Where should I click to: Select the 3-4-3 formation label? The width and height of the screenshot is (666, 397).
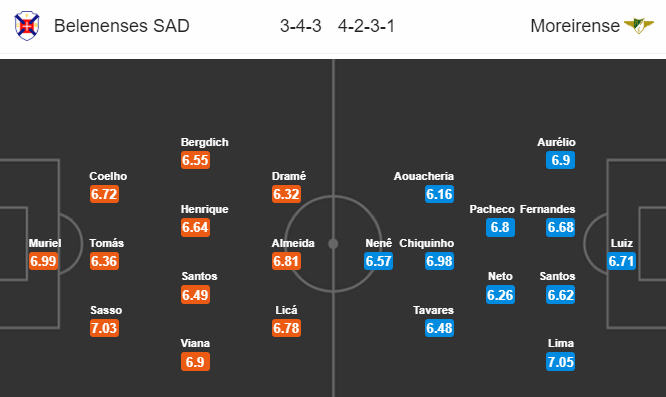pos(301,26)
